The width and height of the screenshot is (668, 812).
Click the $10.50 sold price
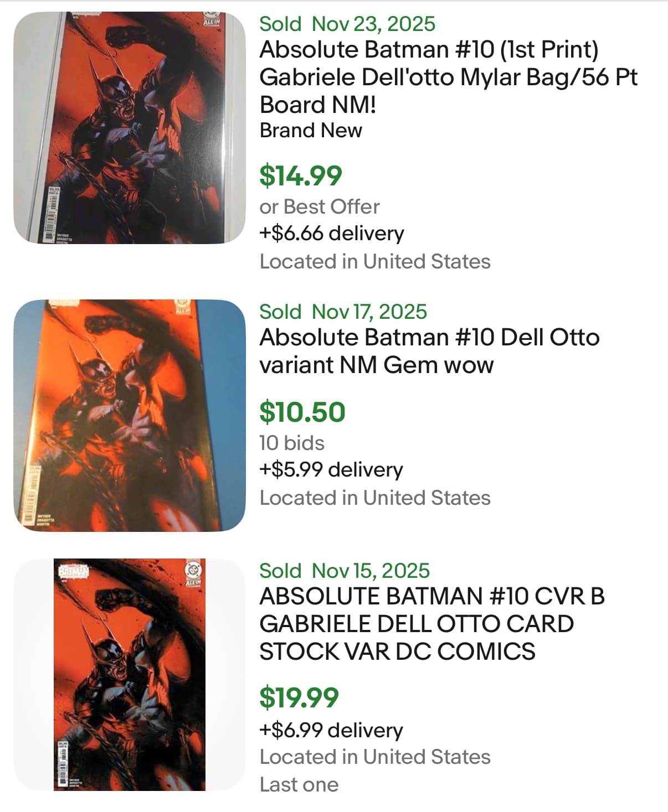(302, 412)
